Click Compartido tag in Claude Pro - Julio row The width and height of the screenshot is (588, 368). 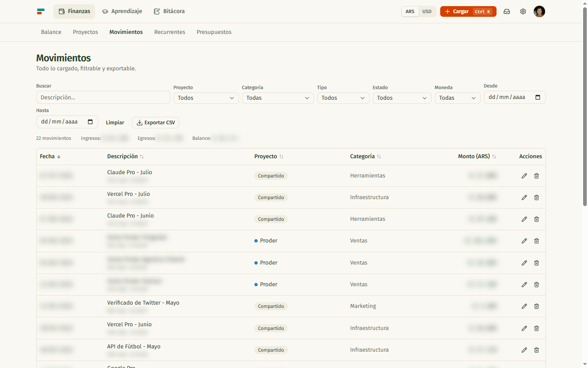(x=271, y=176)
